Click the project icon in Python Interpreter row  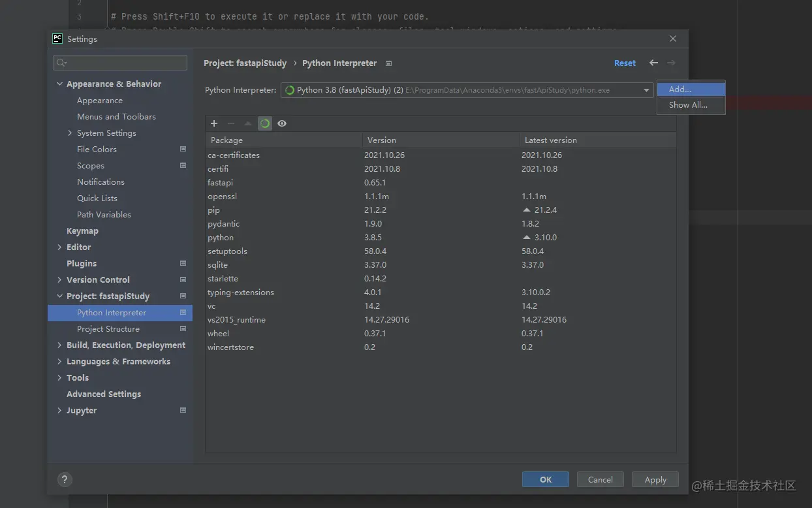tap(183, 312)
